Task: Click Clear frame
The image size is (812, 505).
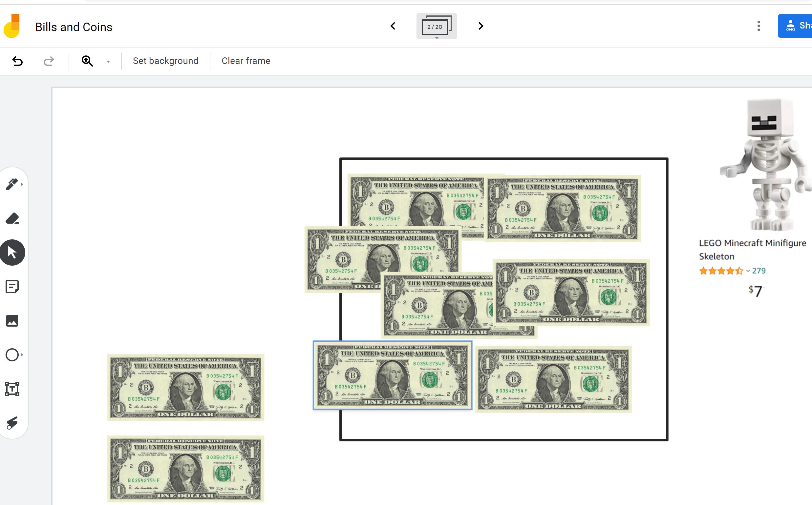Action: click(x=246, y=61)
